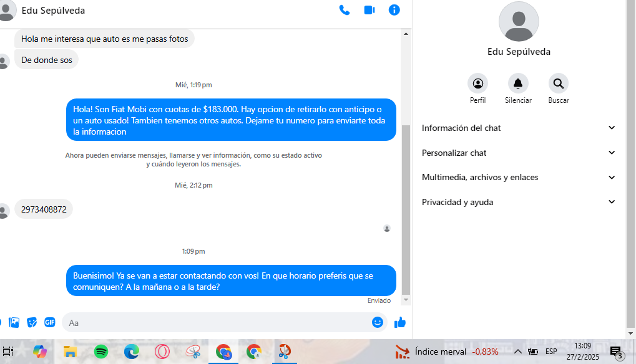Send a thumbs-up like

(x=400, y=322)
